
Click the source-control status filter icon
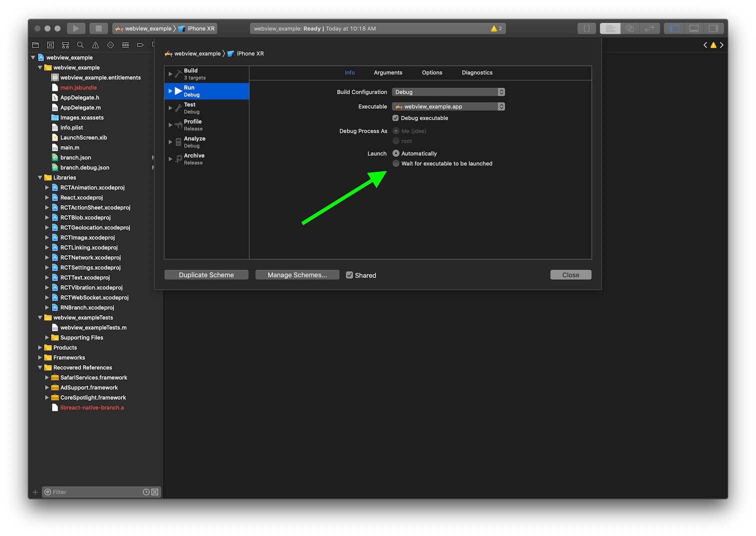coord(155,492)
